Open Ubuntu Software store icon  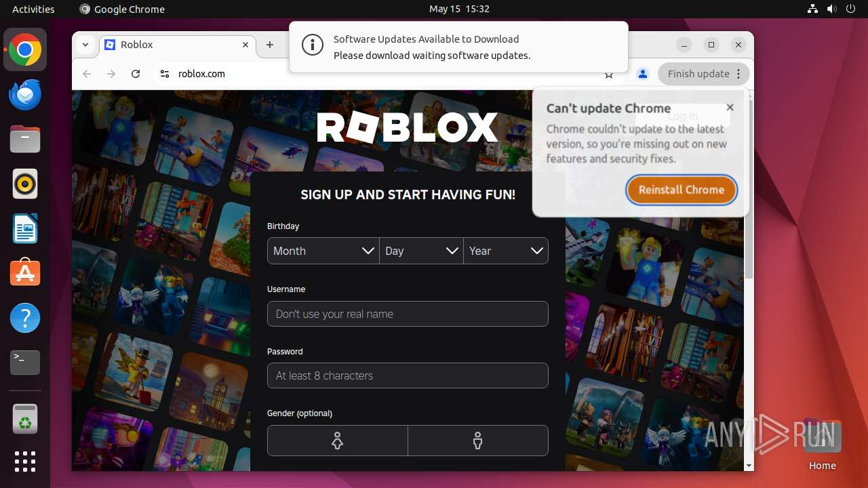point(25,273)
